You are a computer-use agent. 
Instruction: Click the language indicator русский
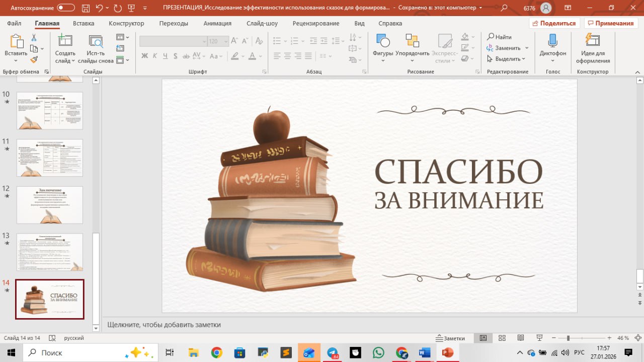click(74, 338)
